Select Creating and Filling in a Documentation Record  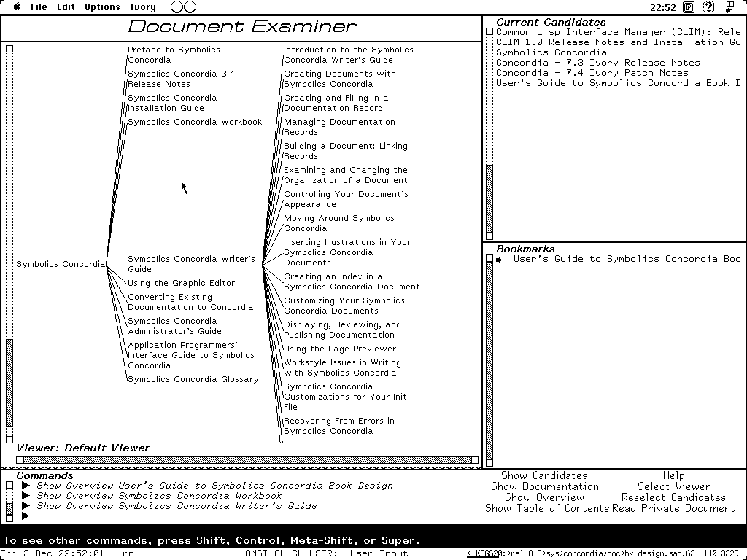point(336,103)
